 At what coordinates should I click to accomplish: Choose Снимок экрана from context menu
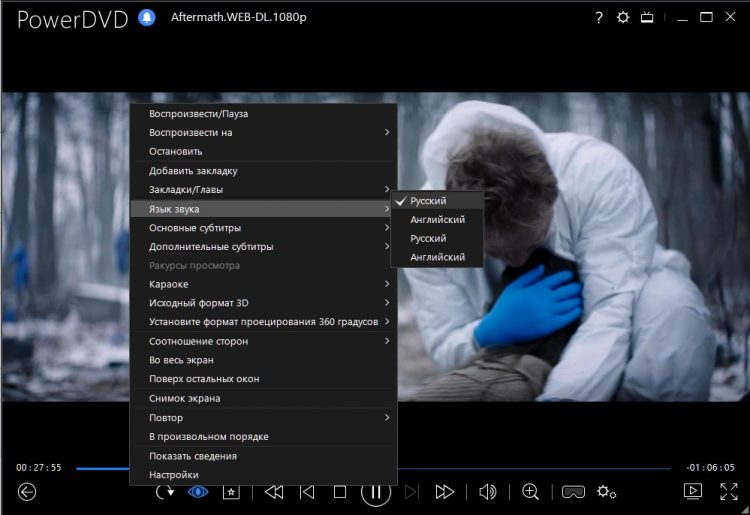pyautogui.click(x=184, y=398)
